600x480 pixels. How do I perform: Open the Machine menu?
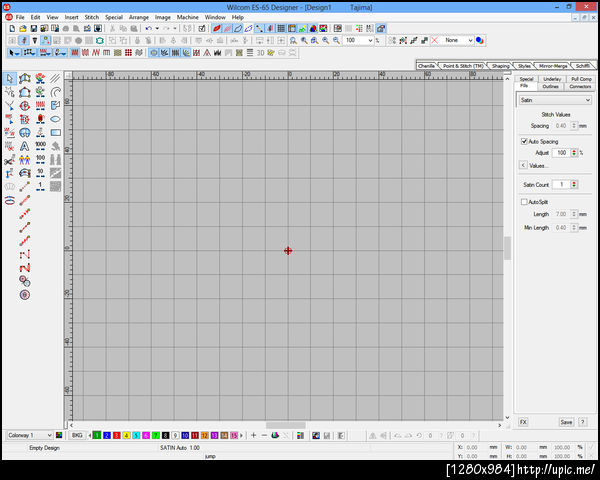point(188,17)
